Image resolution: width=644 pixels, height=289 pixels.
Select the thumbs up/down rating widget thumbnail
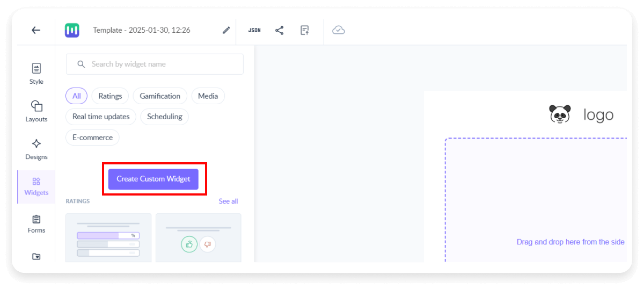point(199,237)
